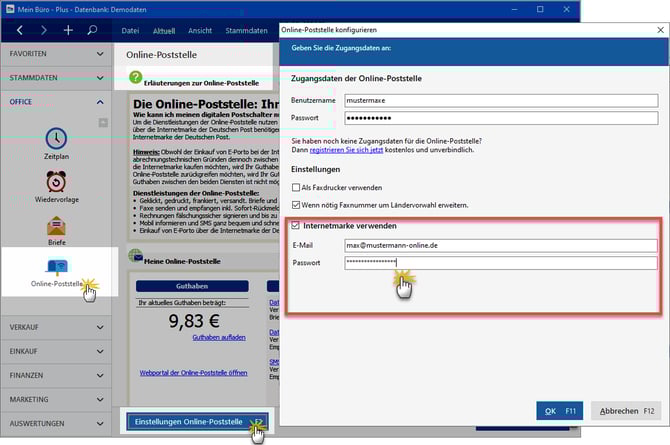Close the Online-Poststelle konfigurieren dialog
The image size is (670, 445).
pyautogui.click(x=660, y=30)
